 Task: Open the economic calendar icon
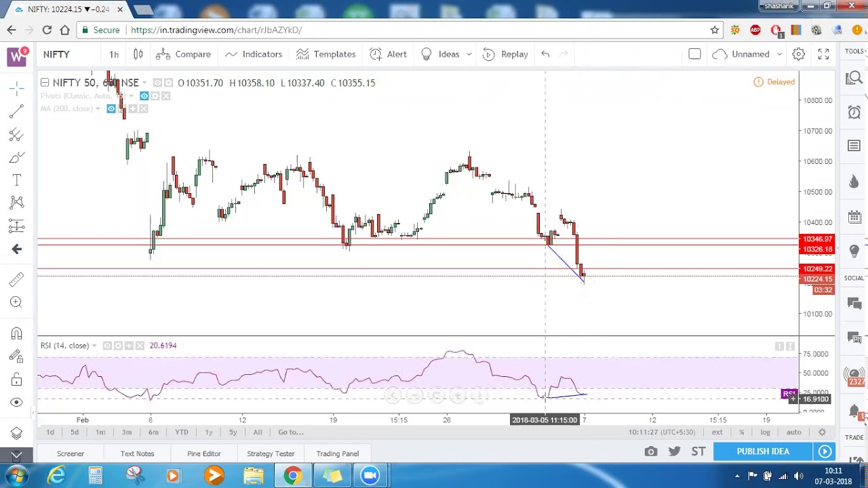pos(854,216)
